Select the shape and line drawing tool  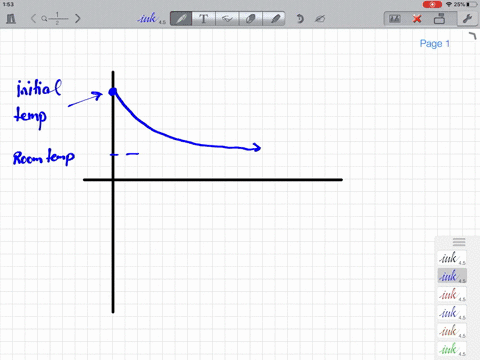(x=227, y=19)
